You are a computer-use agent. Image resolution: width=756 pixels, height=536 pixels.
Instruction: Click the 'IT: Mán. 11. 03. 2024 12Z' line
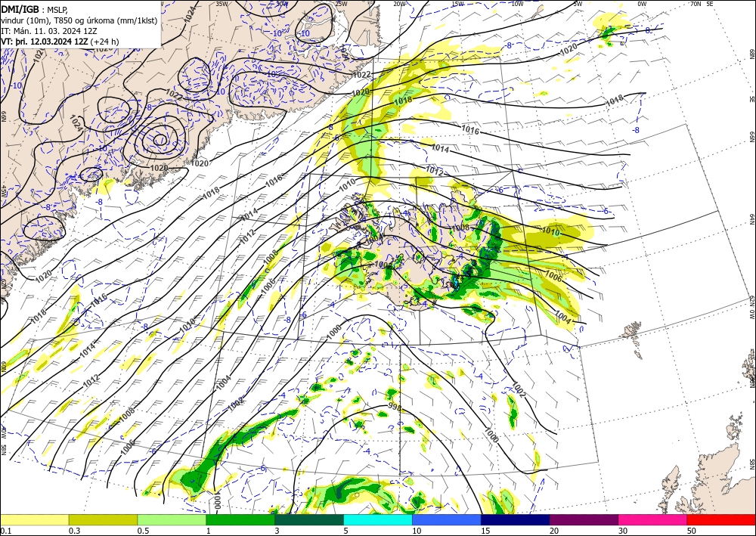coord(49,31)
